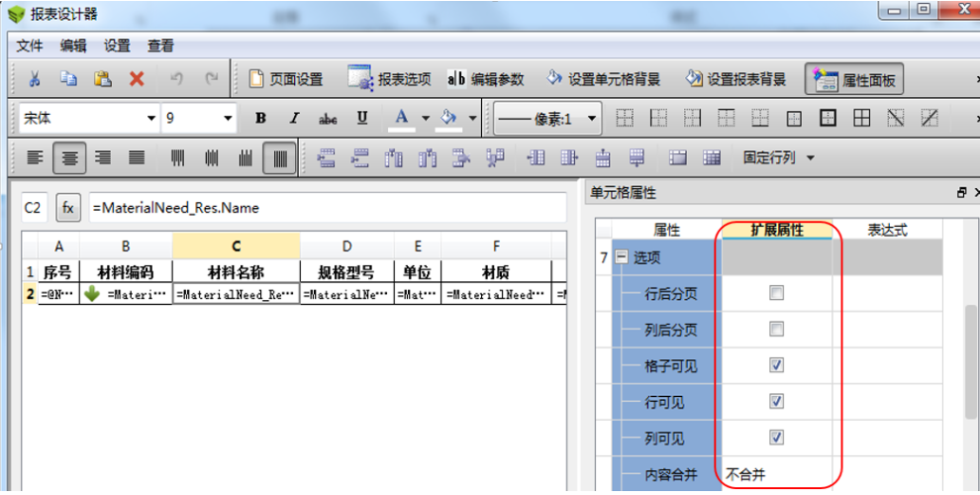Apply diagonal-up border line icon

[930, 118]
